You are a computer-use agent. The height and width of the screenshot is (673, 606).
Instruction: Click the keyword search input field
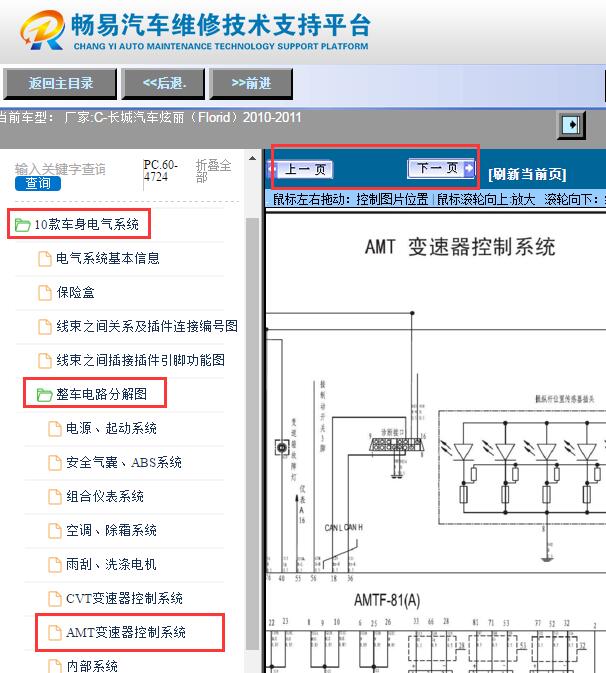[60, 169]
